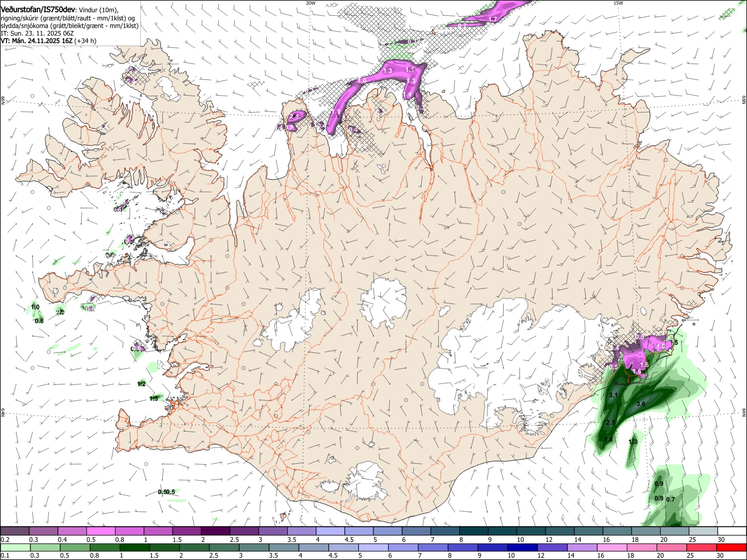Click the 30 label on upper snow scale

tap(721, 540)
